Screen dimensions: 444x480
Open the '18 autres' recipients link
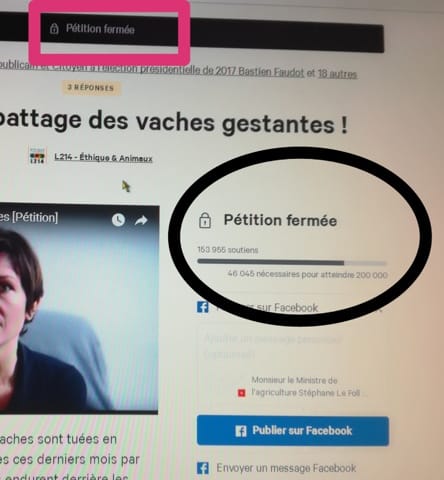click(337, 74)
